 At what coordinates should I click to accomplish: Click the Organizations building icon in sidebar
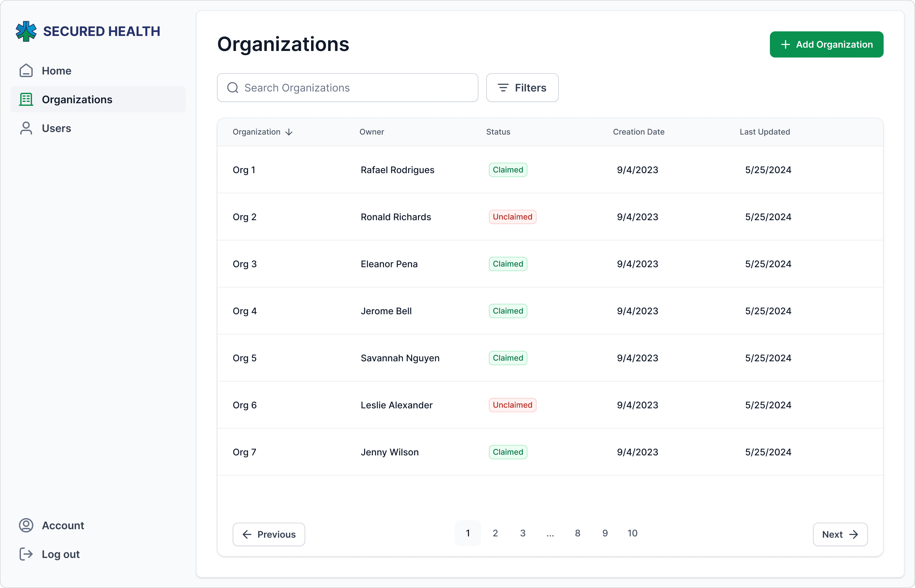click(x=26, y=99)
